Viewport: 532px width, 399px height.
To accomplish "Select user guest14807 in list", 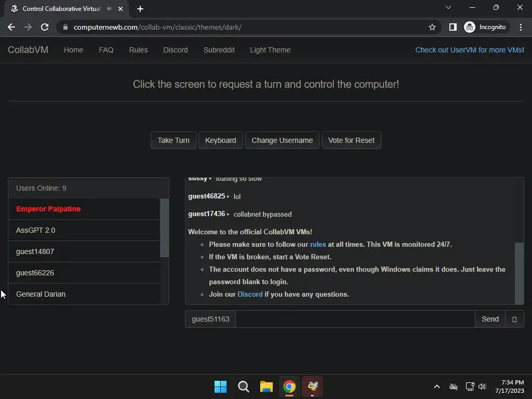I will coord(84,252).
